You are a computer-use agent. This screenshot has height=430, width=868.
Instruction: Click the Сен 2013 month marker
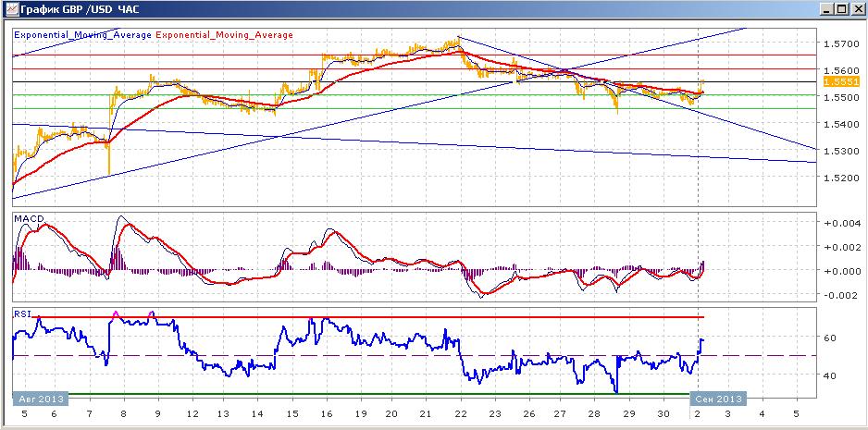coord(718,399)
